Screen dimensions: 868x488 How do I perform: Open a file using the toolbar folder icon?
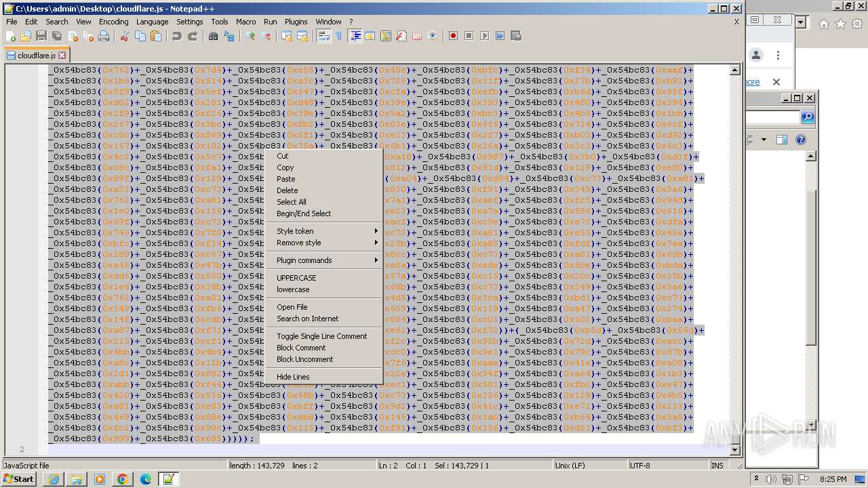point(26,36)
